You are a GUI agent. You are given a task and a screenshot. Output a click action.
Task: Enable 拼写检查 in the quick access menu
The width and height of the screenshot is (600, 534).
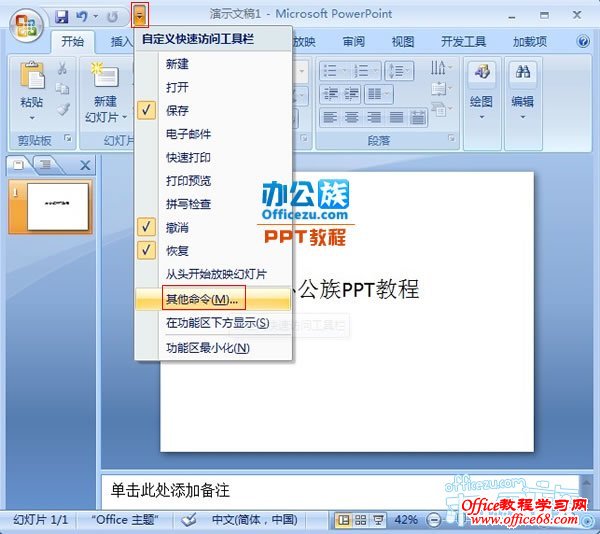(214, 204)
